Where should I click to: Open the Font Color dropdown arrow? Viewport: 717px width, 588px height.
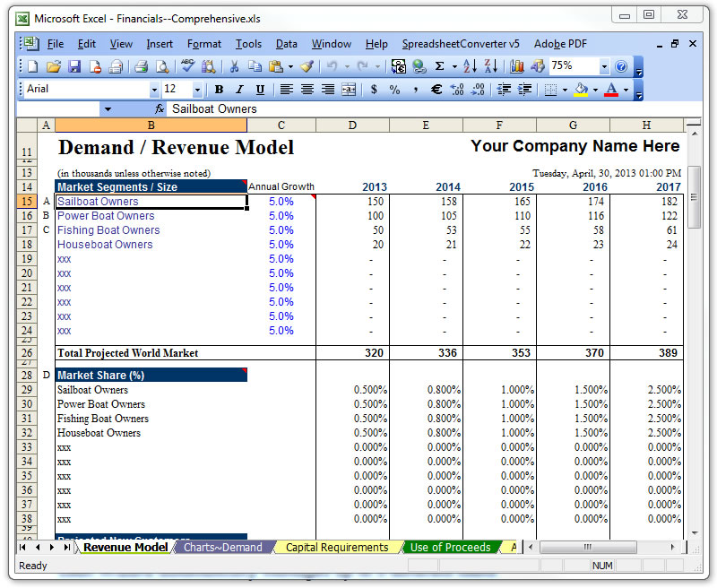coord(626,90)
